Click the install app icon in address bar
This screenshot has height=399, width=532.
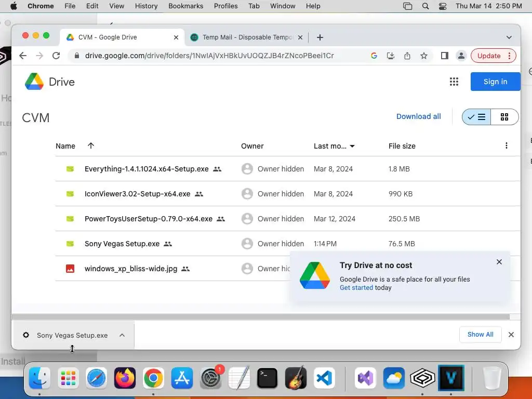[x=391, y=56]
